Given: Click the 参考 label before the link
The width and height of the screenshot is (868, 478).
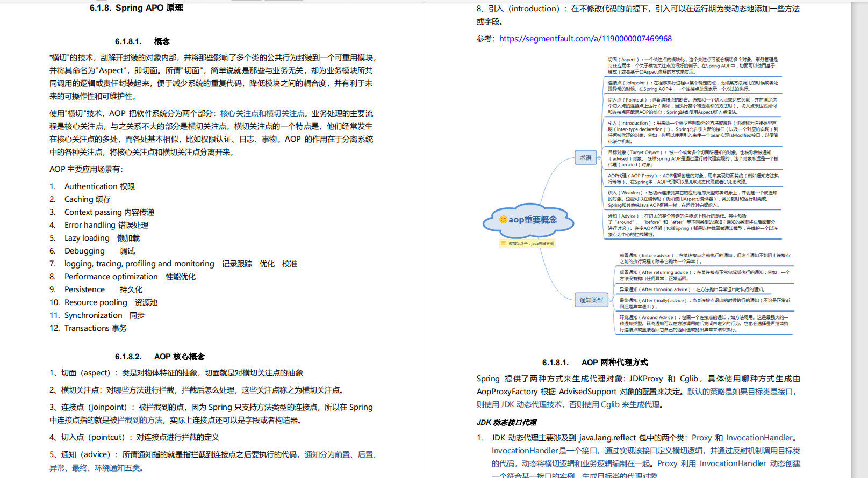Looking at the screenshot, I should pos(486,39).
